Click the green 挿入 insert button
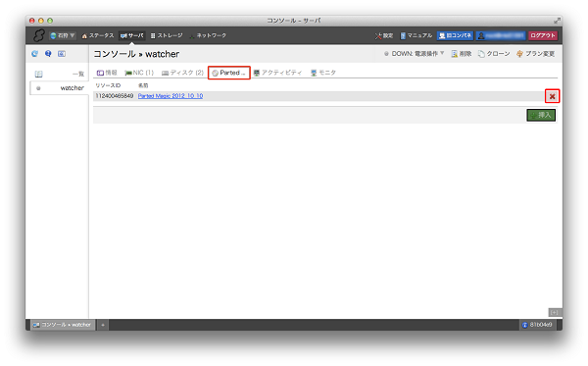 (541, 115)
